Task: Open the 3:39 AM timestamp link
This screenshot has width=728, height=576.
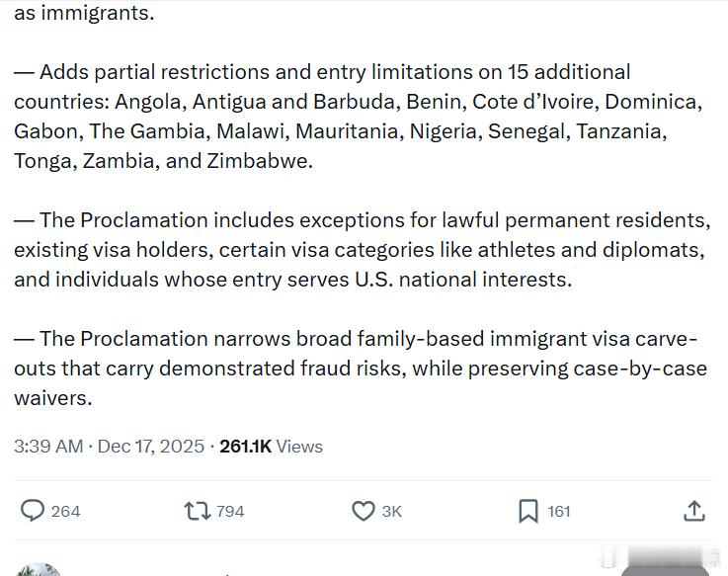Action: [x=48, y=447]
